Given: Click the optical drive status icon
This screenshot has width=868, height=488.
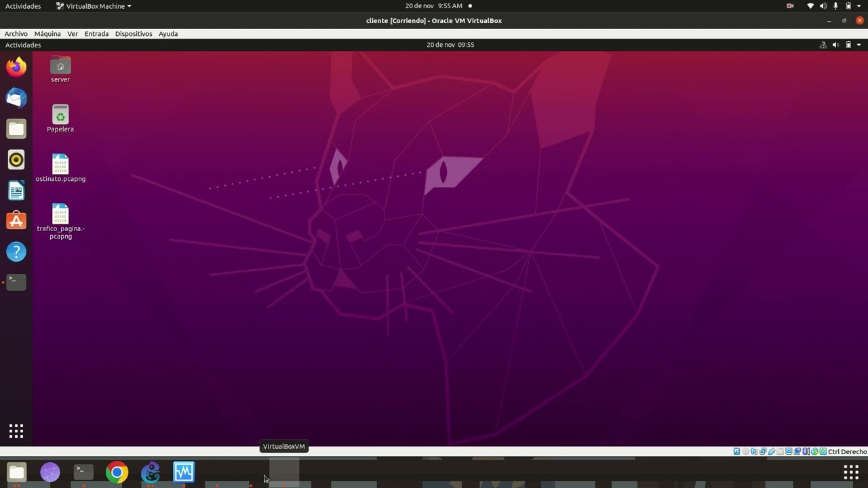Looking at the screenshot, I should pyautogui.click(x=745, y=451).
